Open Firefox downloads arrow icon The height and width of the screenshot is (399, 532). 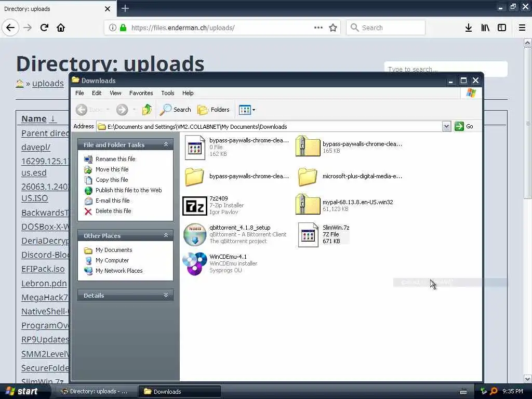469,28
